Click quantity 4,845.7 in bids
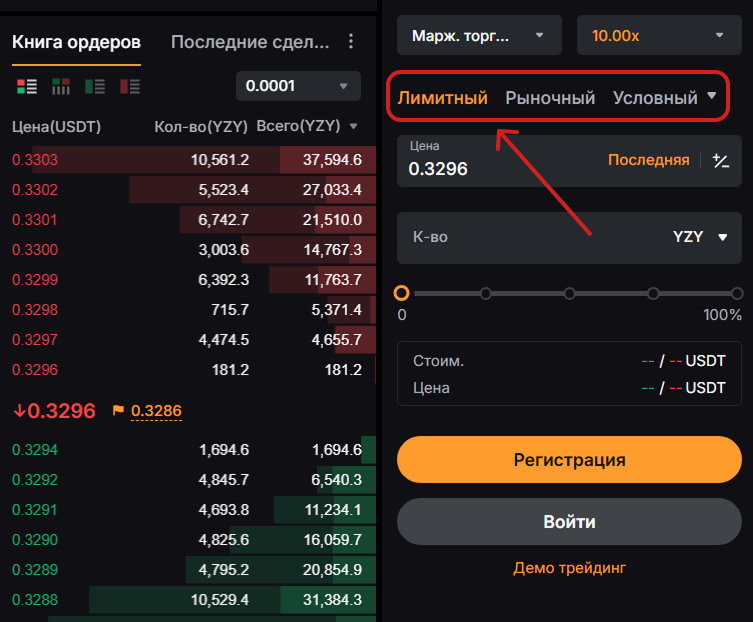 224,479
